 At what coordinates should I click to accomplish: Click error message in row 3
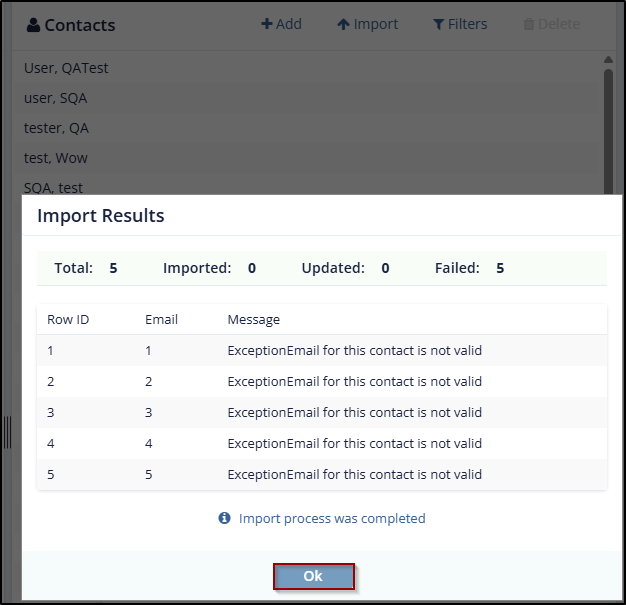coord(354,412)
